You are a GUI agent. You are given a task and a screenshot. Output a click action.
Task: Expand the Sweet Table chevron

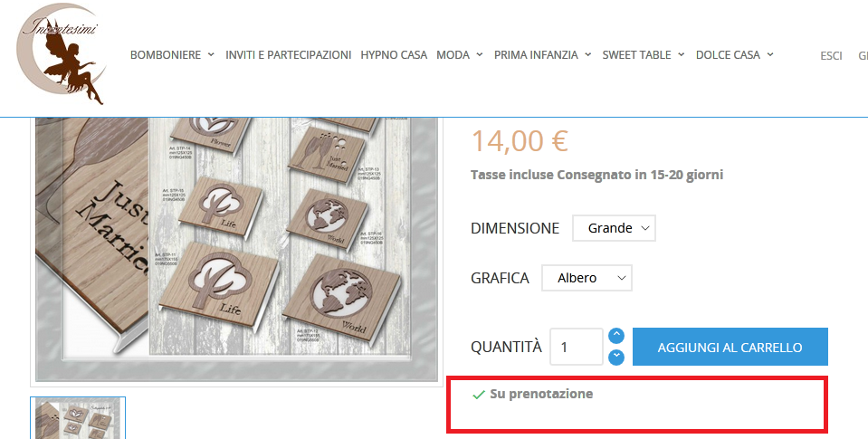pyautogui.click(x=682, y=55)
